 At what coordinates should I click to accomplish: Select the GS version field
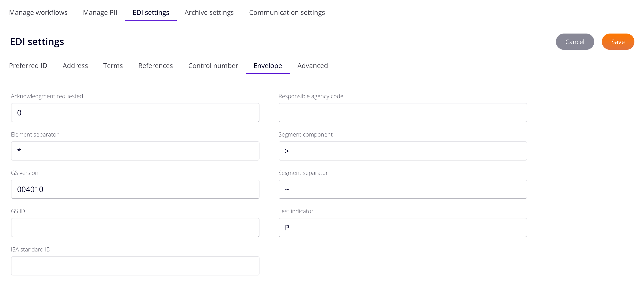135,189
